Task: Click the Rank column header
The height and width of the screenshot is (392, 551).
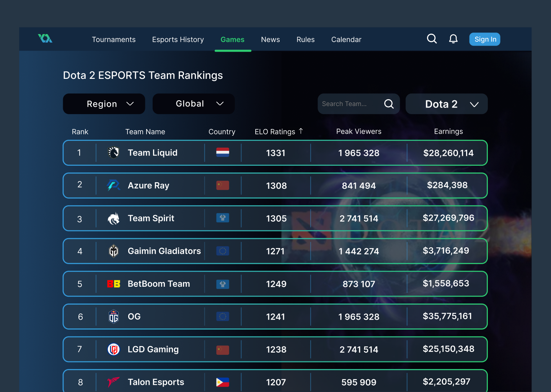Action: (x=80, y=132)
